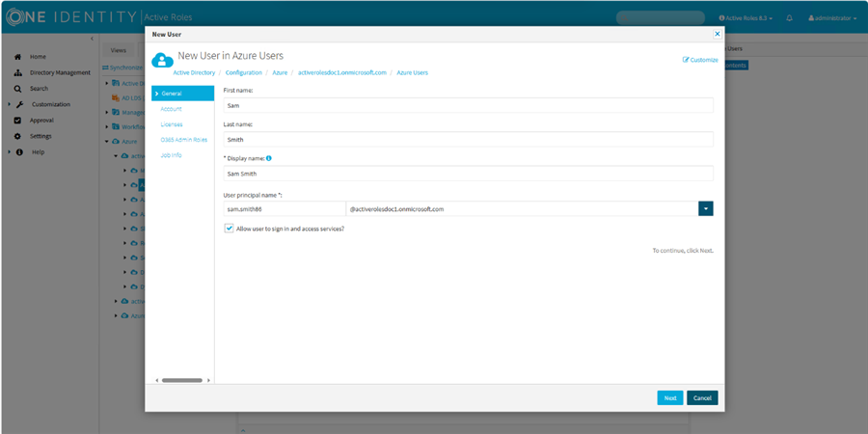The height and width of the screenshot is (434, 868).
Task: Click the Synchronize icon in background toolbar
Action: coord(105,68)
